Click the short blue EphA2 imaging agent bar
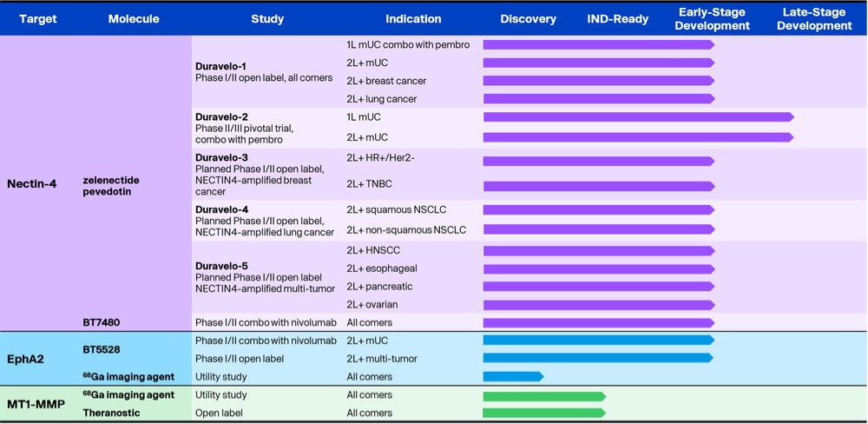The width and height of the screenshot is (868, 424). 512,376
